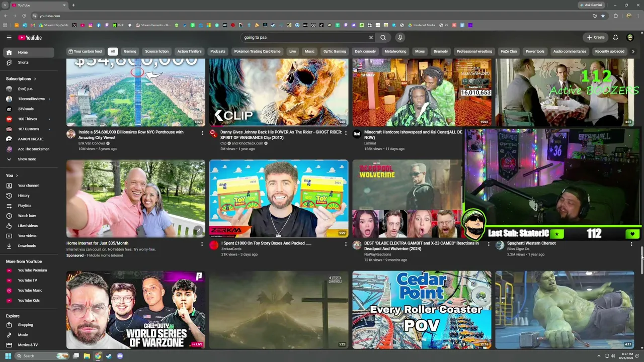The width and height of the screenshot is (644, 362).
Task: Select the Dark comedy filter chip
Action: [x=365, y=51]
